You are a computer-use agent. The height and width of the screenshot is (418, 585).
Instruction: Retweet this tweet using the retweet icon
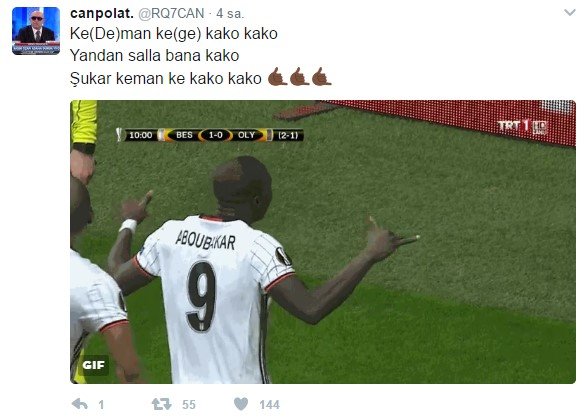(x=161, y=404)
